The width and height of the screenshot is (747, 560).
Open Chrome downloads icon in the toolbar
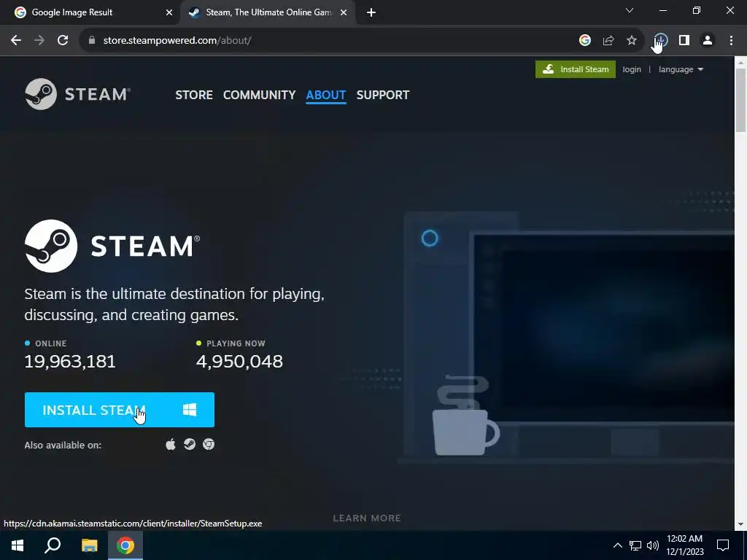pos(661,41)
